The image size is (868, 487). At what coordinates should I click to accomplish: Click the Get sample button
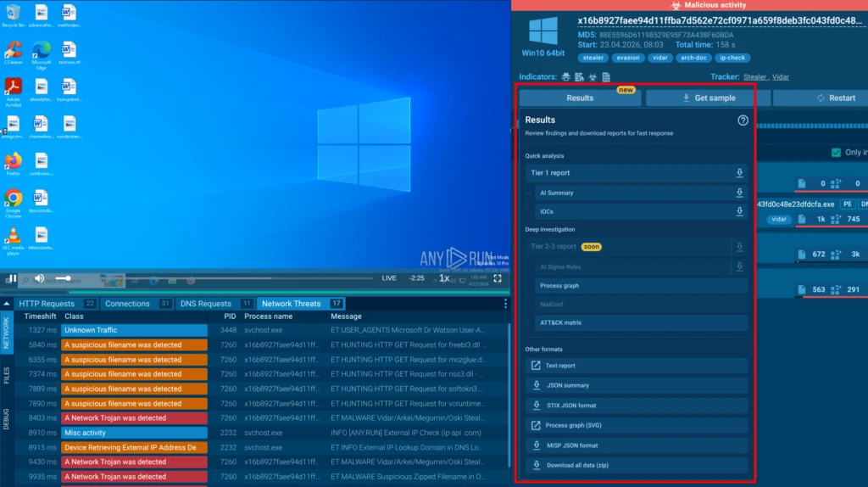pyautogui.click(x=709, y=98)
